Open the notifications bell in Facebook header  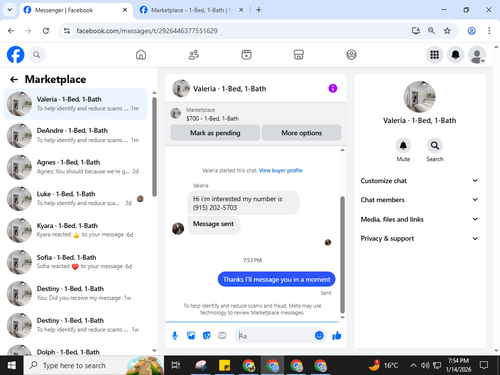[x=456, y=55]
